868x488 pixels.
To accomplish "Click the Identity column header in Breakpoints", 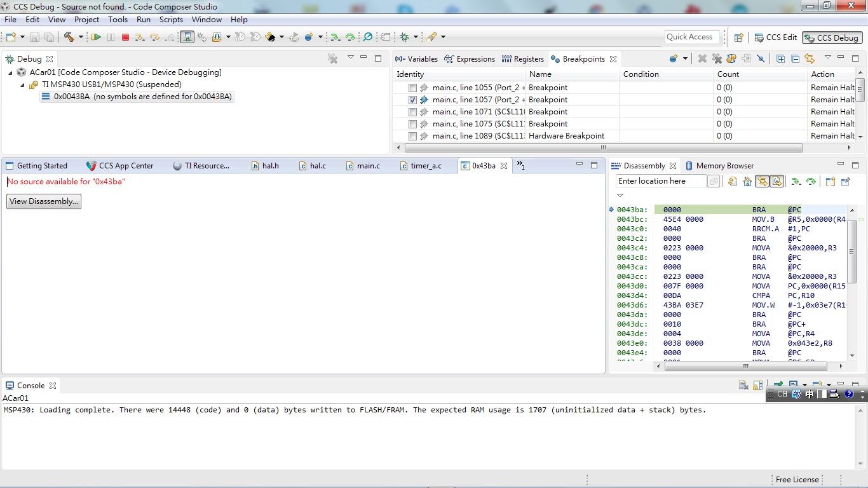I will click(x=459, y=74).
